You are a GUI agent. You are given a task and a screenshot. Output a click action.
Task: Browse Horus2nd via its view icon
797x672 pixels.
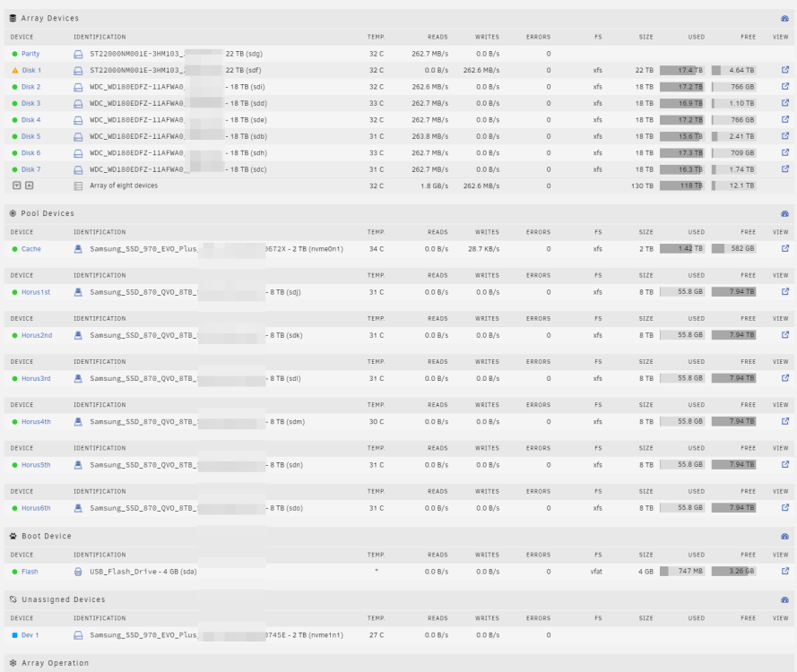point(785,335)
